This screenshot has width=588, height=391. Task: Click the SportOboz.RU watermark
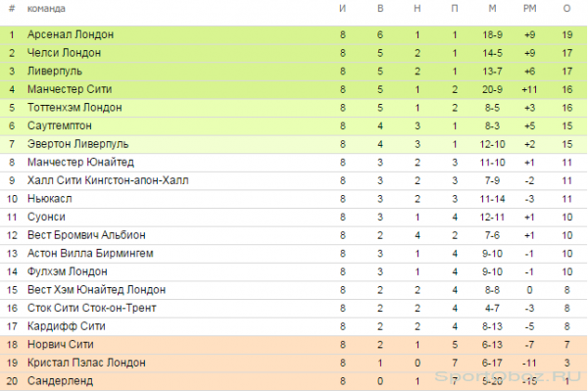click(508, 375)
